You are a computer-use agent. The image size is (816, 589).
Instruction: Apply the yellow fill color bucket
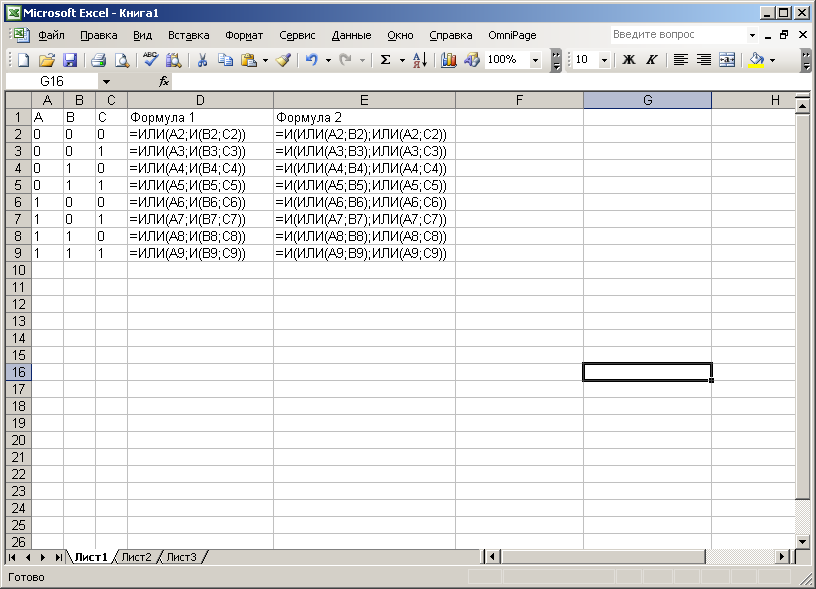[757, 60]
